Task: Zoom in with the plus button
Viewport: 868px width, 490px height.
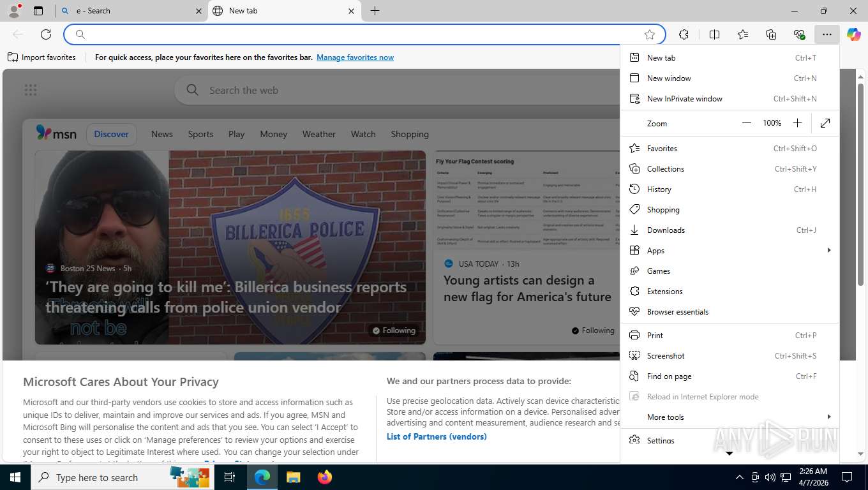Action: (797, 123)
